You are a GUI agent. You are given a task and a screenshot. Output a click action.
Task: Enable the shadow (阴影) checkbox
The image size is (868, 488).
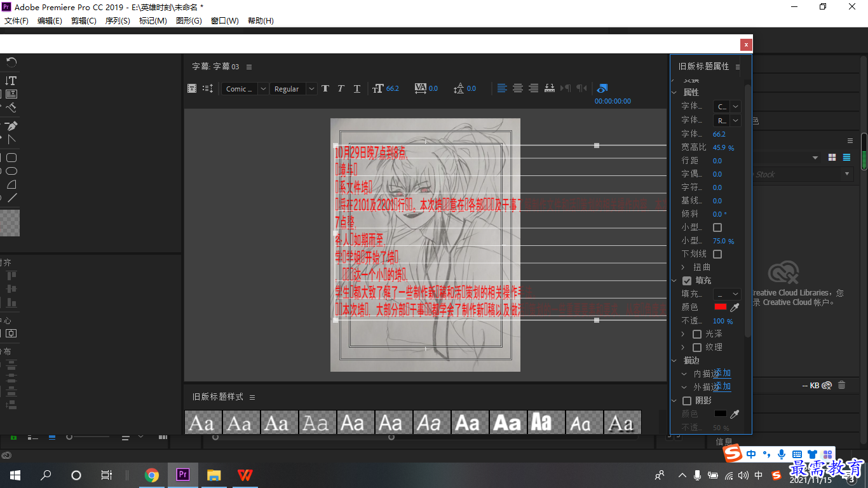(687, 401)
